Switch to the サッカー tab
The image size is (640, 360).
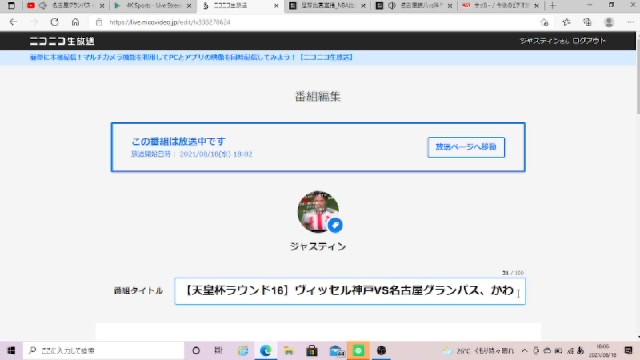point(501,6)
